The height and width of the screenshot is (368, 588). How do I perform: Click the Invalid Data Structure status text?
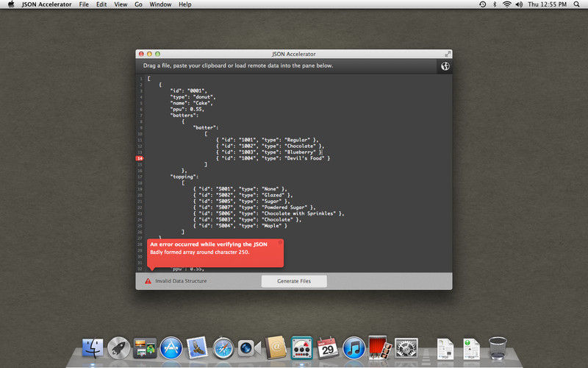pos(181,281)
